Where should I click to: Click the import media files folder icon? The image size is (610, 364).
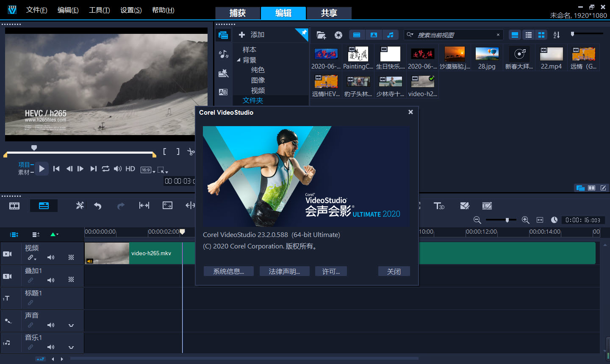click(321, 35)
